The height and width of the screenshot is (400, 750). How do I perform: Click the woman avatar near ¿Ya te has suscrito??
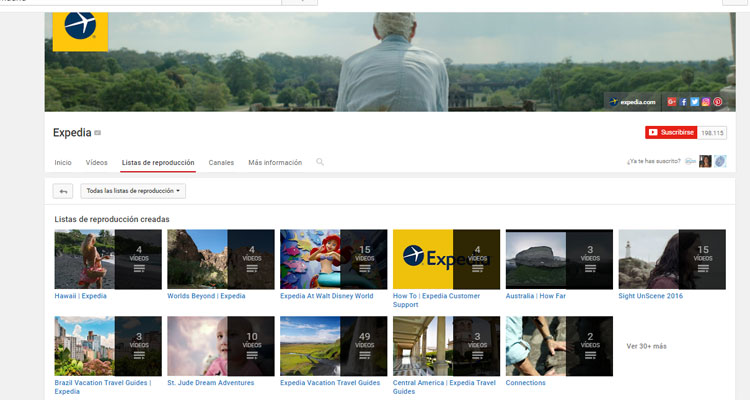coord(705,161)
